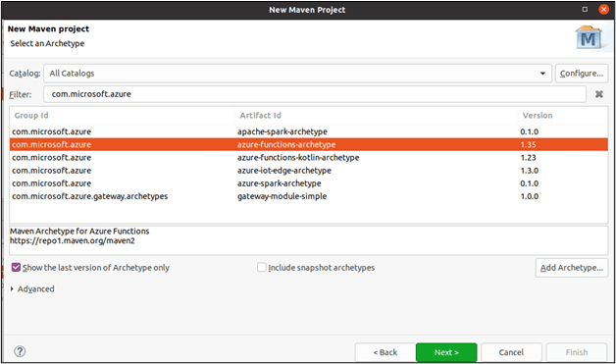Select the azure-functions-archetype row
Viewport: 616px width, 364px height.
pyautogui.click(x=309, y=144)
